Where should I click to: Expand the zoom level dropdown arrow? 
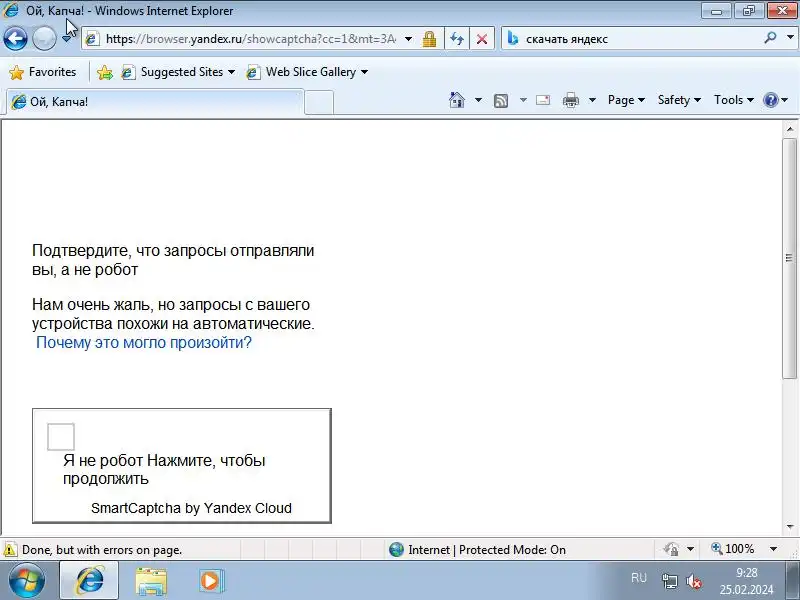pyautogui.click(x=773, y=549)
